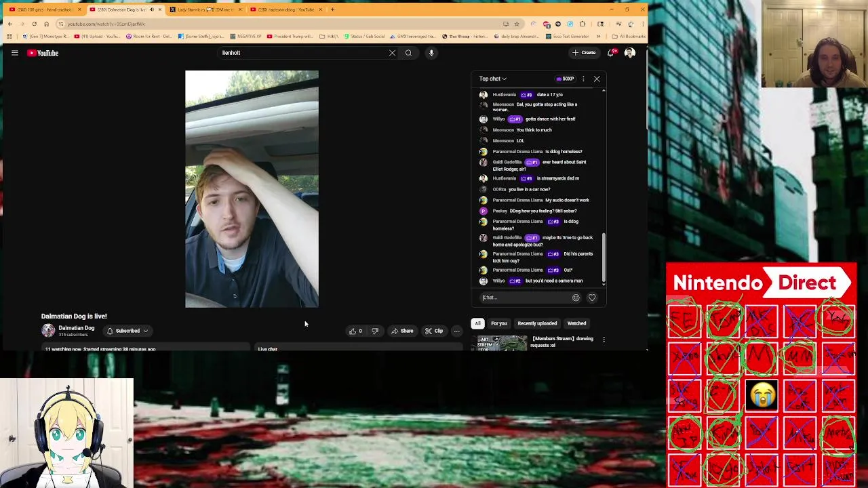Open the 'Status / Gab Social' bookmark

point(365,36)
